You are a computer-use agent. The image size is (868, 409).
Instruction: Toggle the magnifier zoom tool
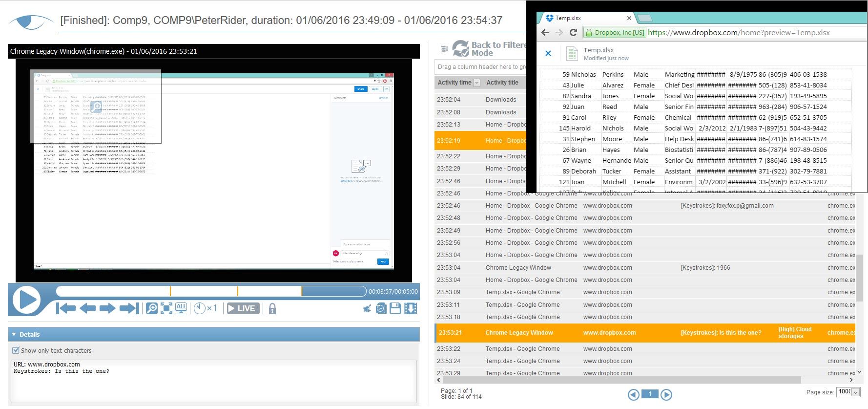152,308
